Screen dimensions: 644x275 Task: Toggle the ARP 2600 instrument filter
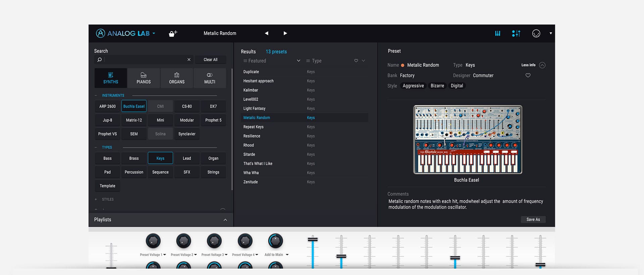(107, 106)
